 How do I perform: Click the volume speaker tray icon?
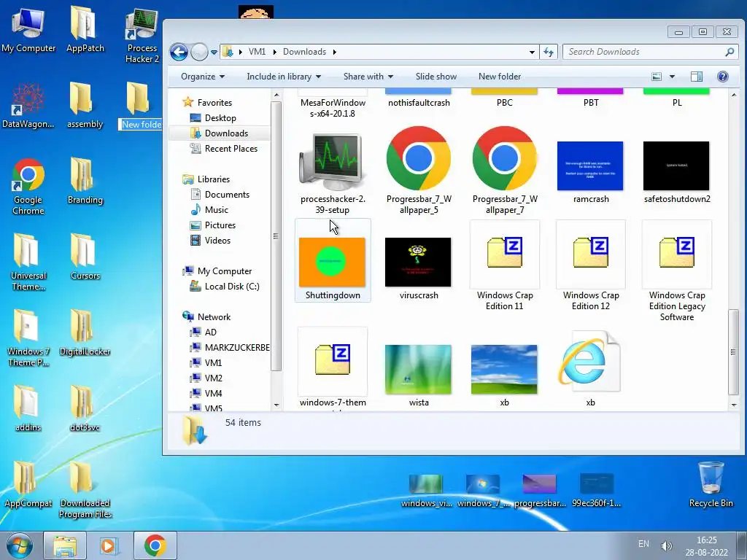click(x=666, y=545)
